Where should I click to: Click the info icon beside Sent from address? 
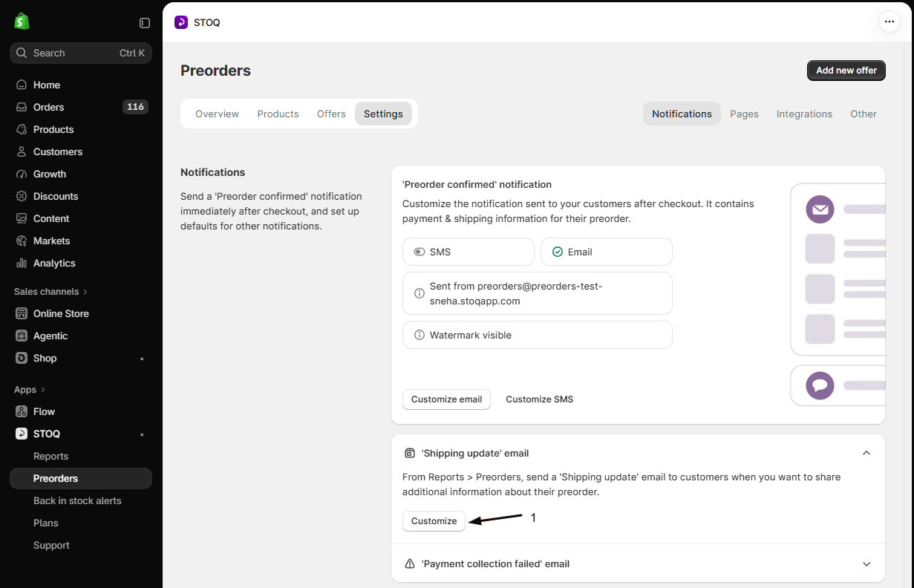420,293
